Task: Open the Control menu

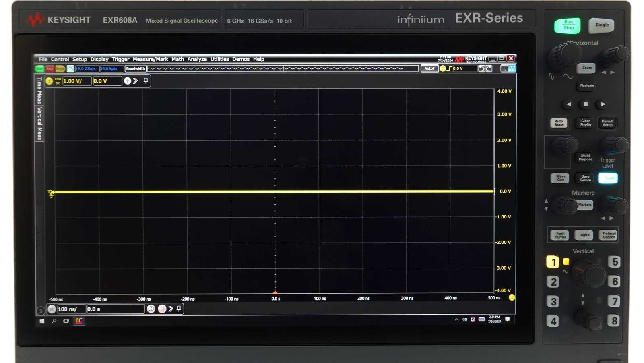Action: click(60, 59)
